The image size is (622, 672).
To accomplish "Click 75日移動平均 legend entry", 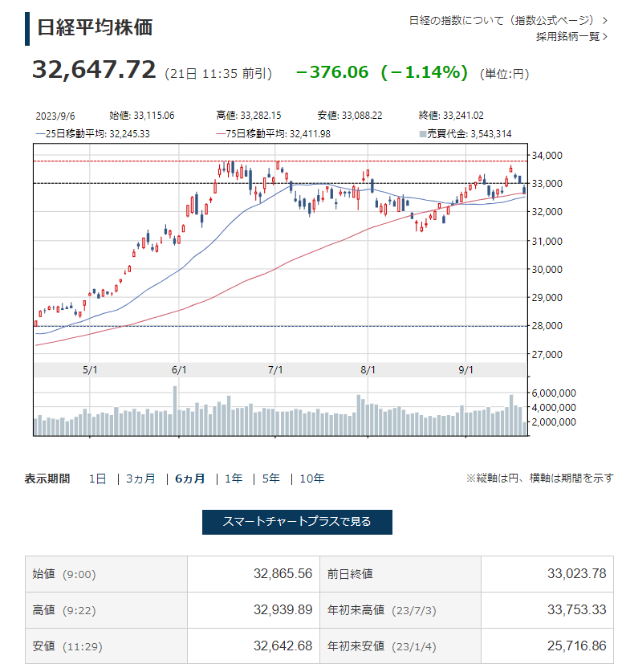I will tap(274, 134).
